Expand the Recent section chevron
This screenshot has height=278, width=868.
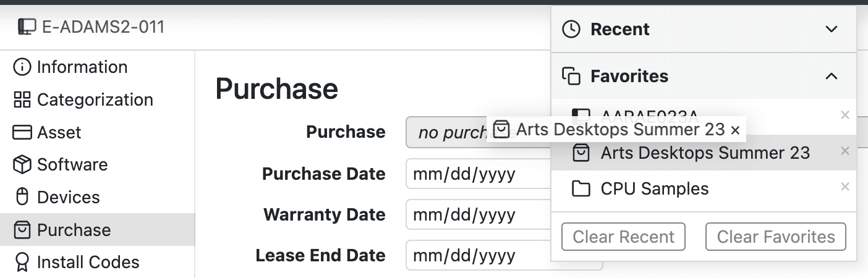pyautogui.click(x=832, y=29)
